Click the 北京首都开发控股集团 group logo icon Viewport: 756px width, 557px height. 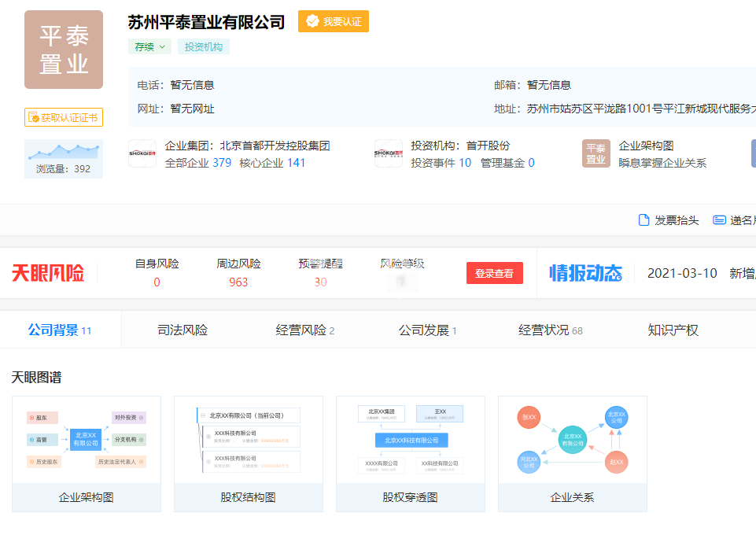[142, 153]
